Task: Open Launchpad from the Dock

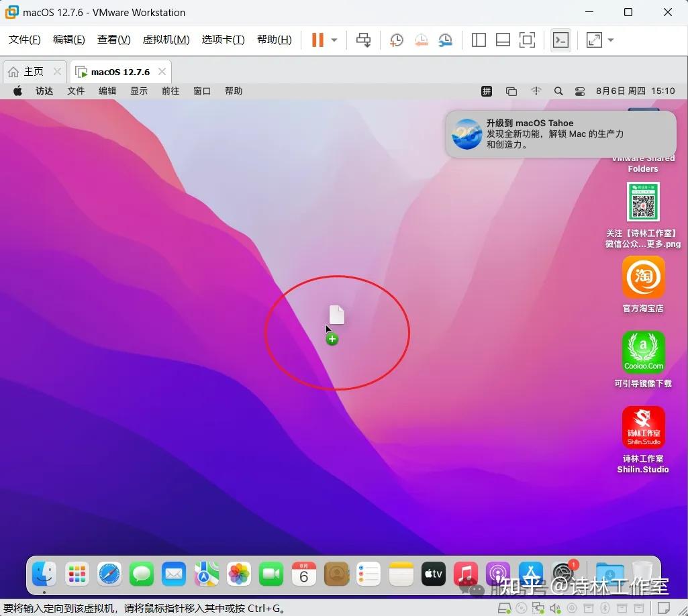Action: coord(77,574)
